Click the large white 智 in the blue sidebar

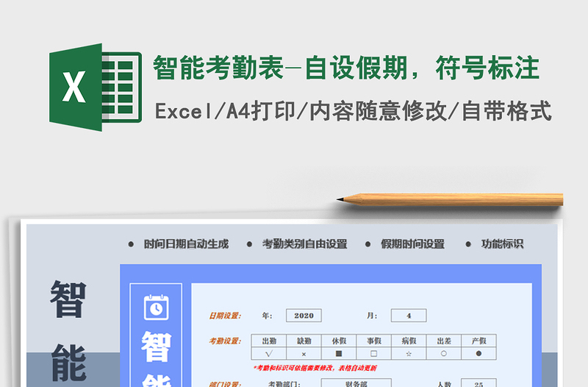156,347
